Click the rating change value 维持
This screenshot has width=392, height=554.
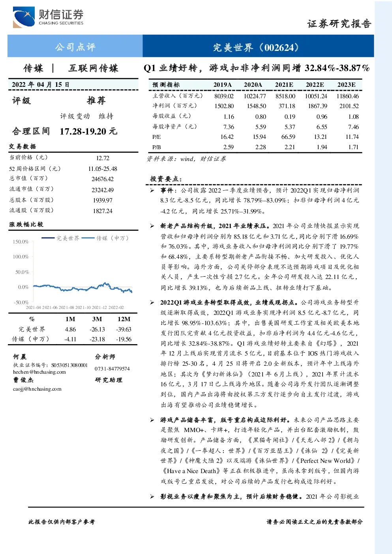106,116
